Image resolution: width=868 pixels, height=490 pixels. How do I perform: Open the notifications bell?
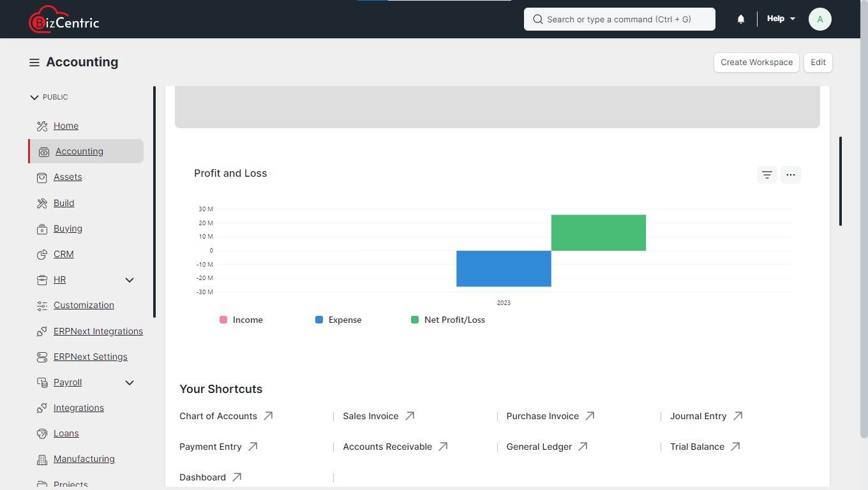click(741, 19)
